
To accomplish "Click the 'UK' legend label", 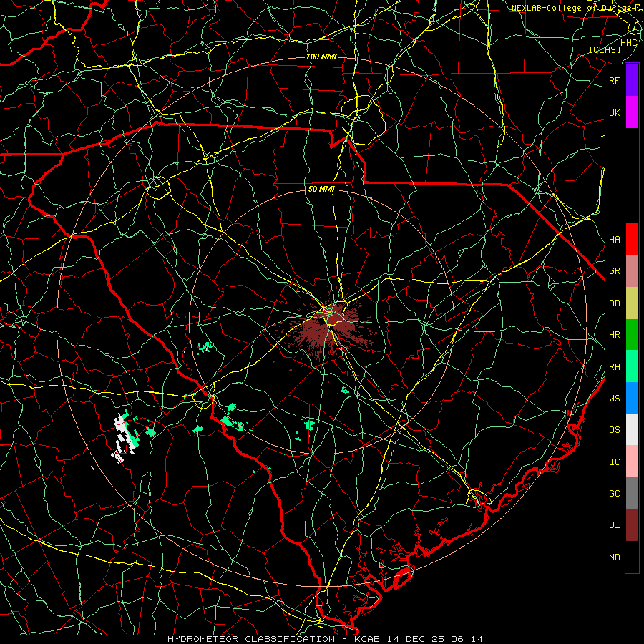I will (614, 113).
